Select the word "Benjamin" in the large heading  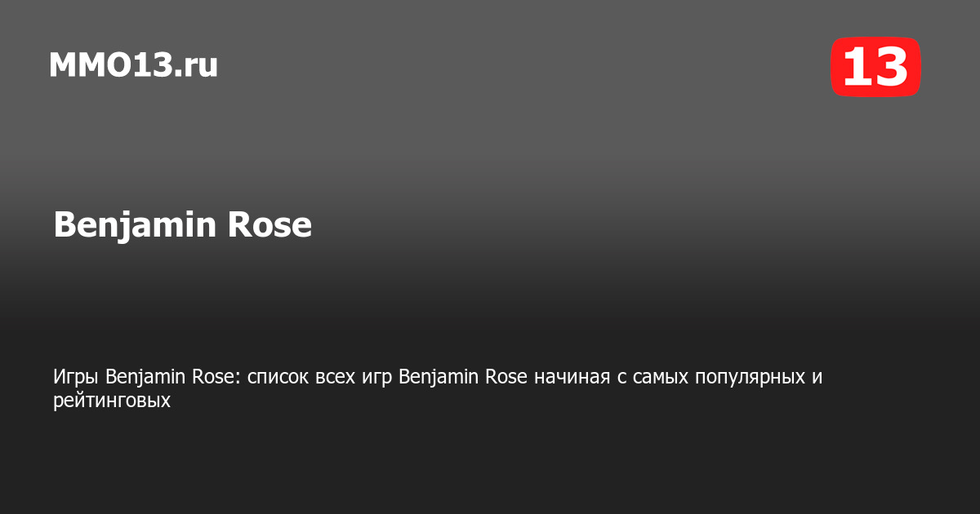tap(134, 224)
